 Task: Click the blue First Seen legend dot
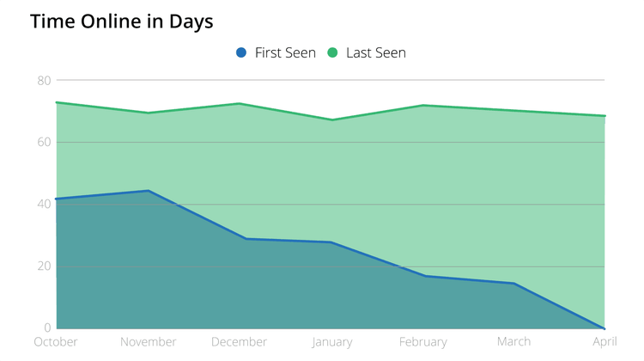(241, 52)
